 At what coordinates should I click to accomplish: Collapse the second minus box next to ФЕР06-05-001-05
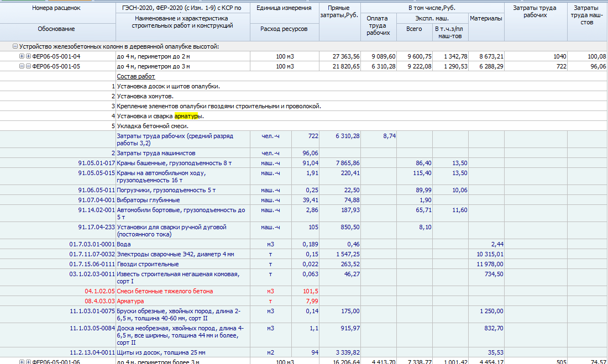coord(28,66)
